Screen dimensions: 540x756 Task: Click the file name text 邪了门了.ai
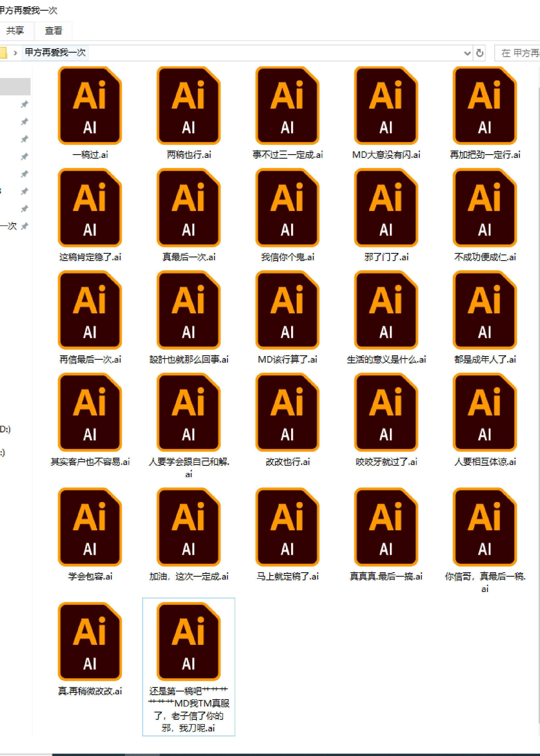386,257
